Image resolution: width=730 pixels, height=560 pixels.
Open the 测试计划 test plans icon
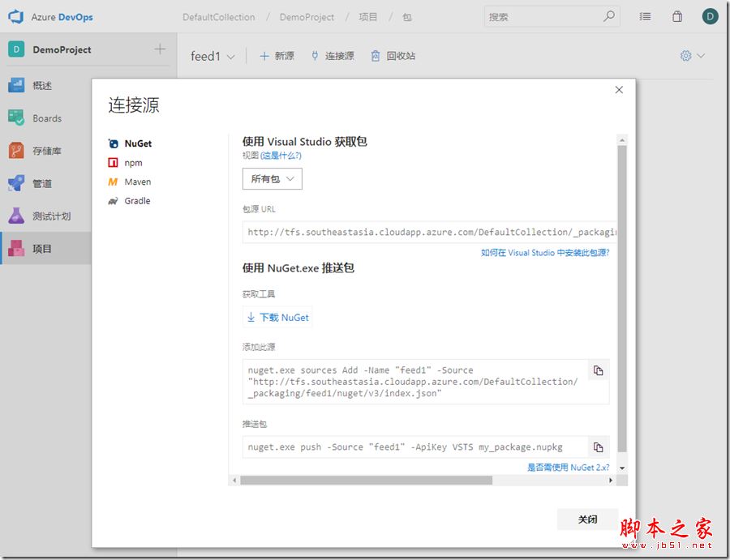[16, 216]
